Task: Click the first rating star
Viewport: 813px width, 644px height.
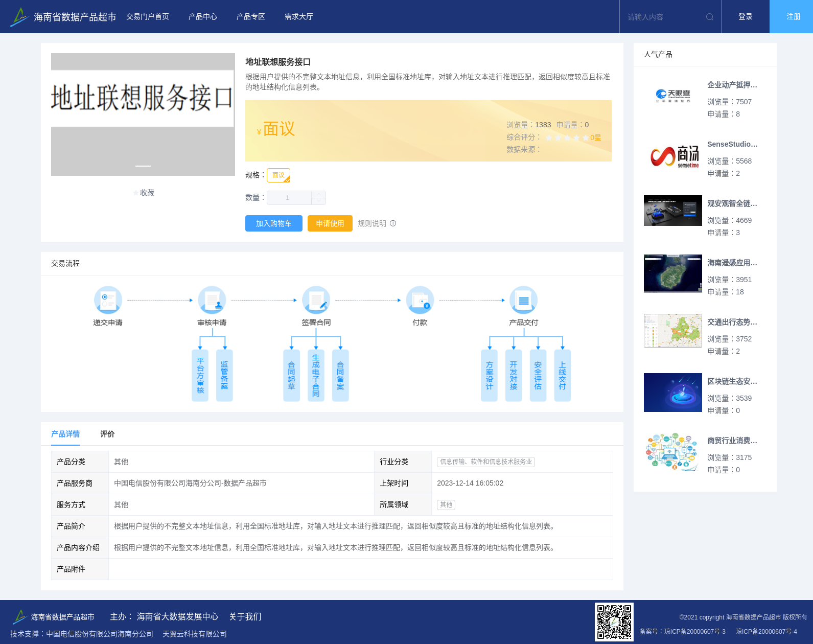Action: click(x=549, y=137)
